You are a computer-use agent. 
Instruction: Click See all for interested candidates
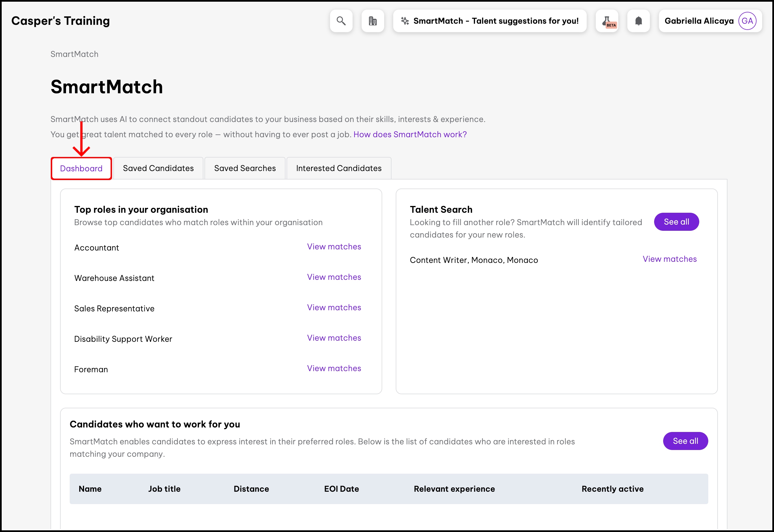[685, 441]
